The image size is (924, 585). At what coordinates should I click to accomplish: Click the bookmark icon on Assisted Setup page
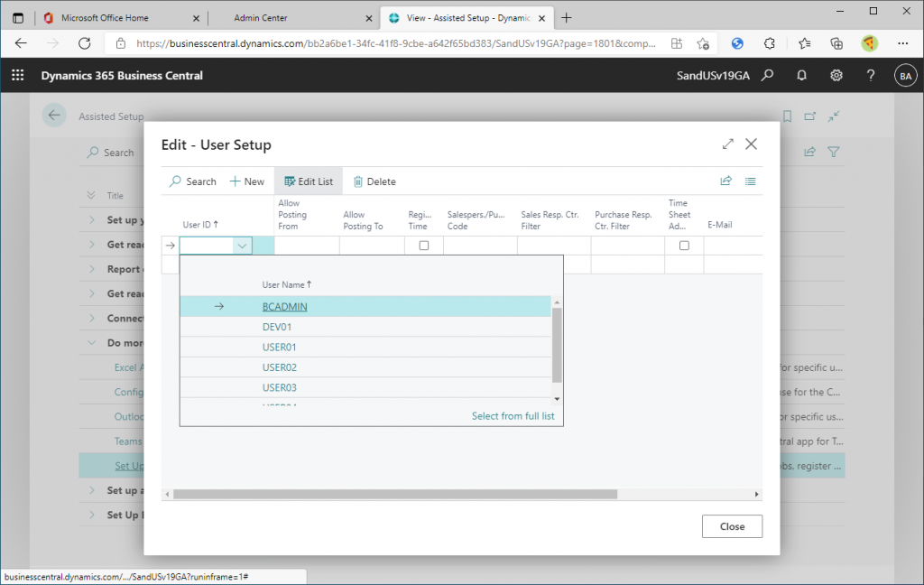coord(787,116)
